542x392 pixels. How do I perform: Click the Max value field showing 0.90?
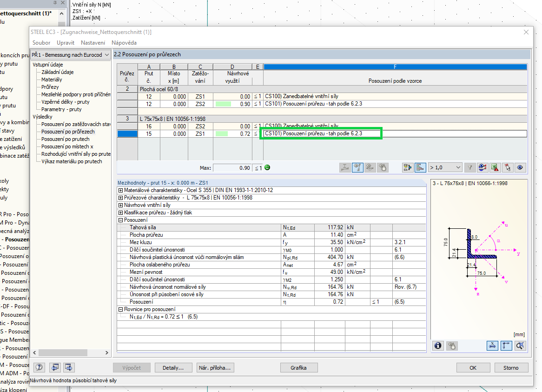coord(232,168)
